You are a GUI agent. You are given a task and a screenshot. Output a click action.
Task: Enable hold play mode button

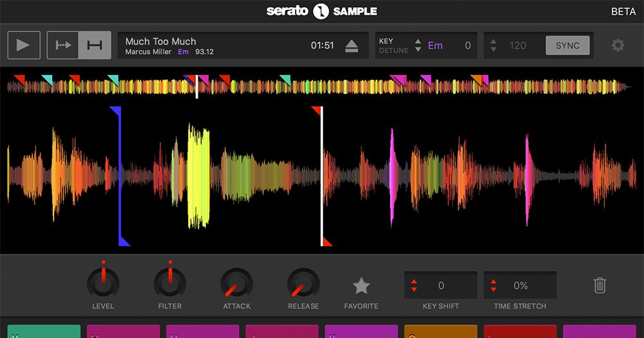pos(95,45)
